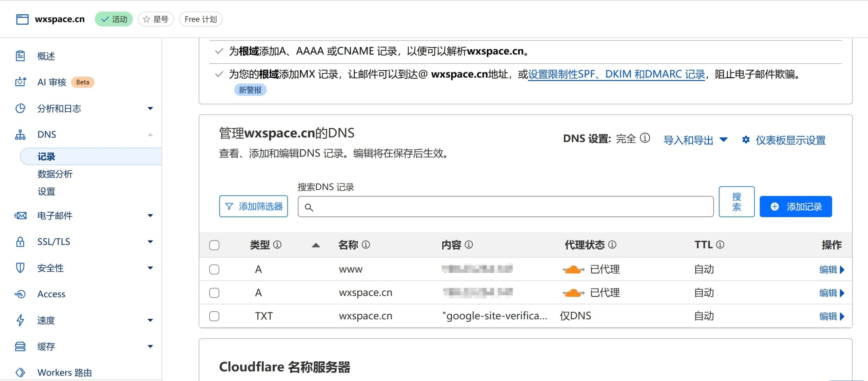Screen dimensions: 868x381
Task: Click orange cloud proxy icon in www row
Action: [x=573, y=270]
